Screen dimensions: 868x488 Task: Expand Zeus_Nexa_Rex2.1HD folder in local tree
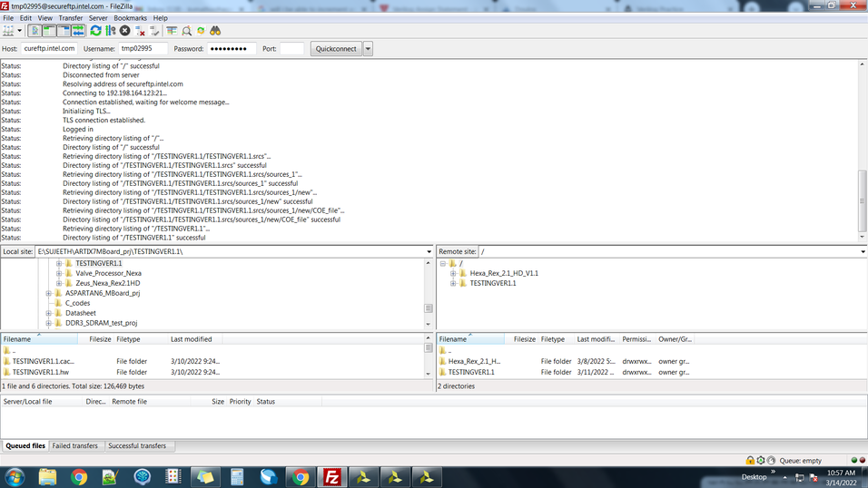coord(59,283)
